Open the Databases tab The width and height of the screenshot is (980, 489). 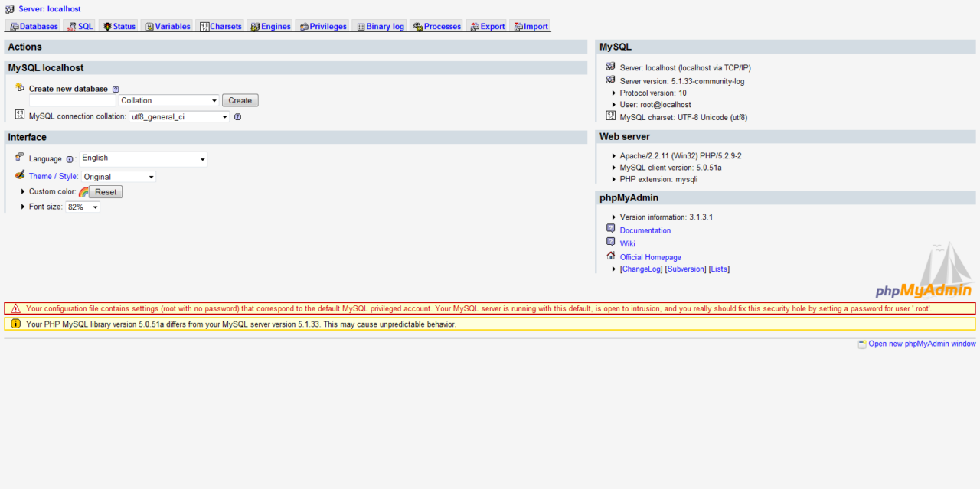coord(34,26)
